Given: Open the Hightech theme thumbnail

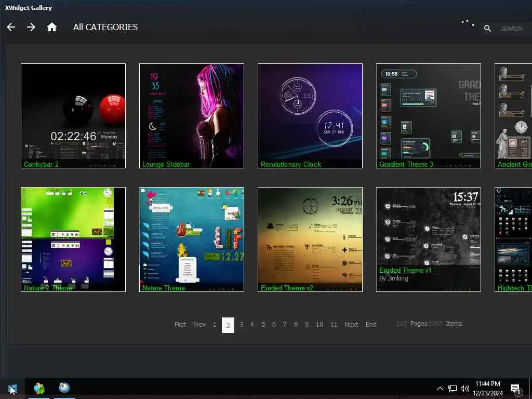Looking at the screenshot, I should (x=513, y=240).
